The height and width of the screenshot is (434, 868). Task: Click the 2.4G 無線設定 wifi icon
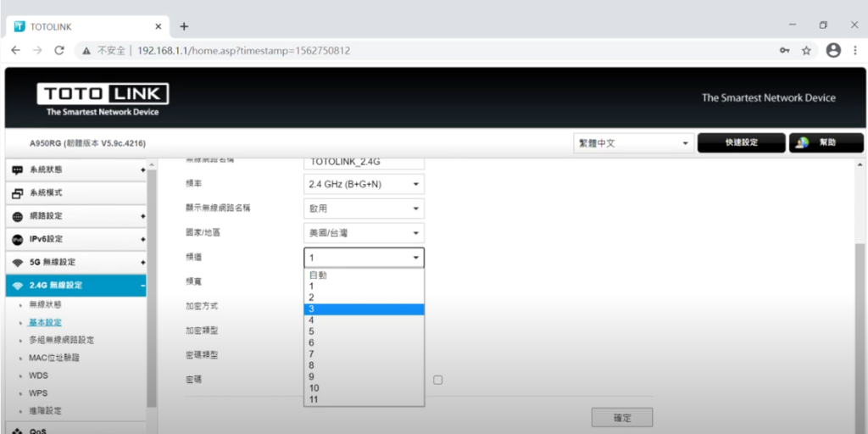tap(18, 286)
